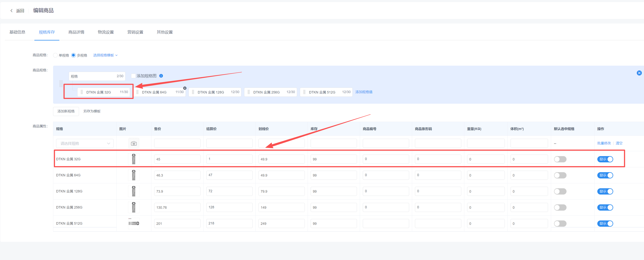
Task: Select the 单规格 radio option
Action: (x=55, y=55)
